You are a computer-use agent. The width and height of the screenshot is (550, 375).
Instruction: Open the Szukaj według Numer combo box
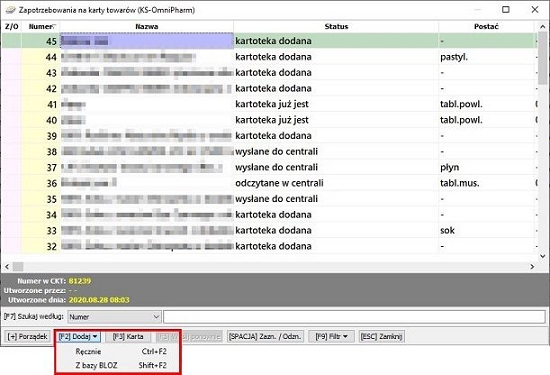click(114, 317)
